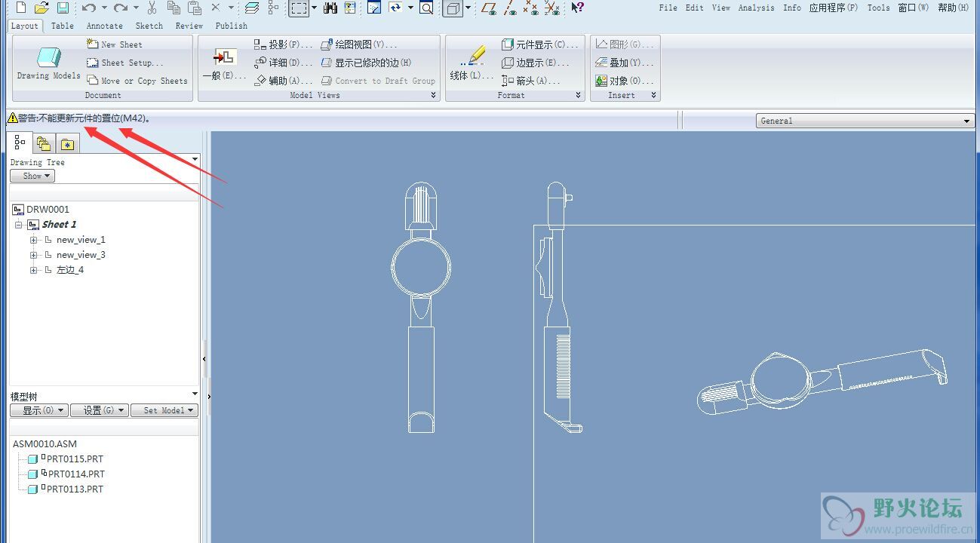This screenshot has width=980, height=543.
Task: Open a file with the folder icon
Action: point(41,8)
